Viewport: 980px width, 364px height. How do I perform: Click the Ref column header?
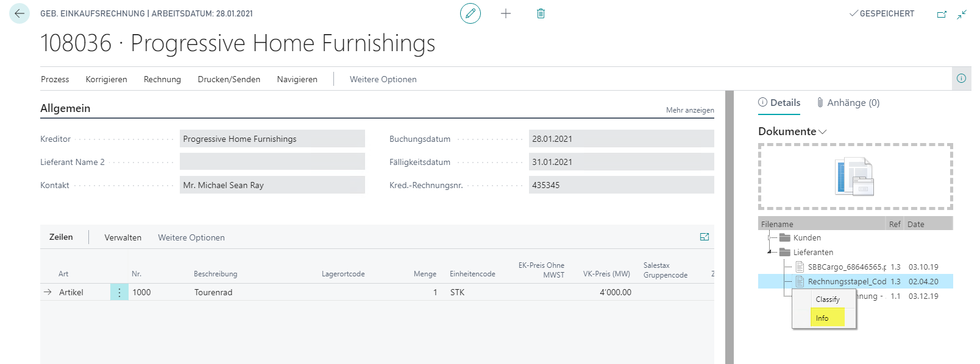[895, 224]
